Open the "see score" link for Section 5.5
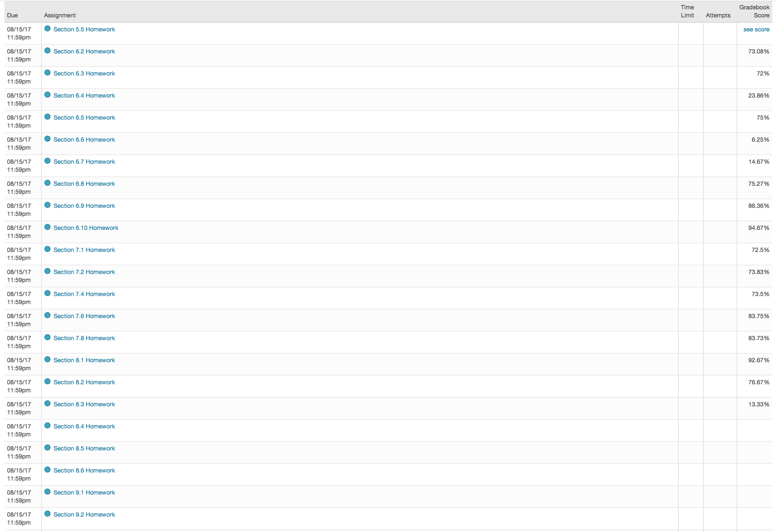 [756, 29]
